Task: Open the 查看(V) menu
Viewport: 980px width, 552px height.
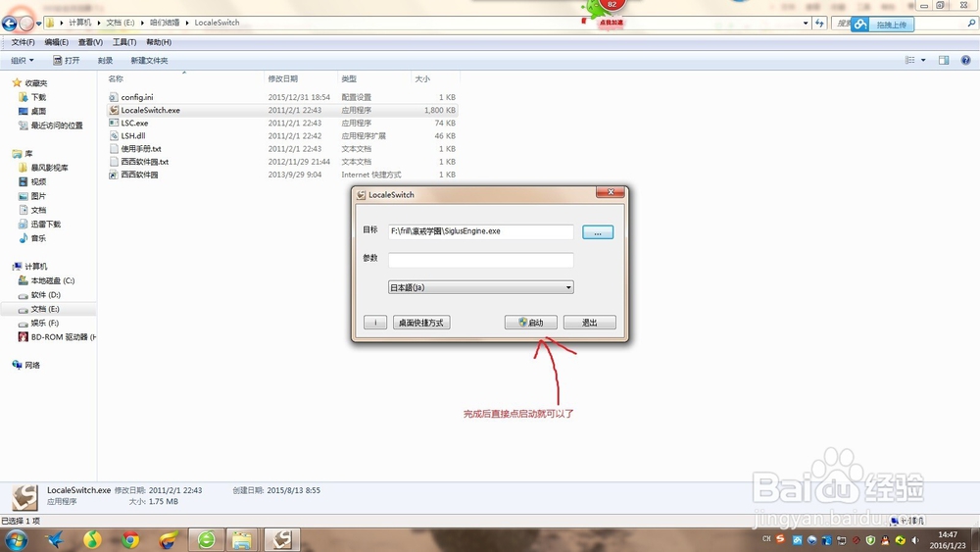Action: (90, 42)
